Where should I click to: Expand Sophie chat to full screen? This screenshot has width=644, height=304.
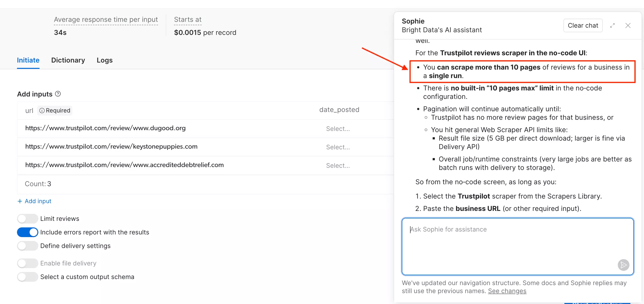point(613,25)
